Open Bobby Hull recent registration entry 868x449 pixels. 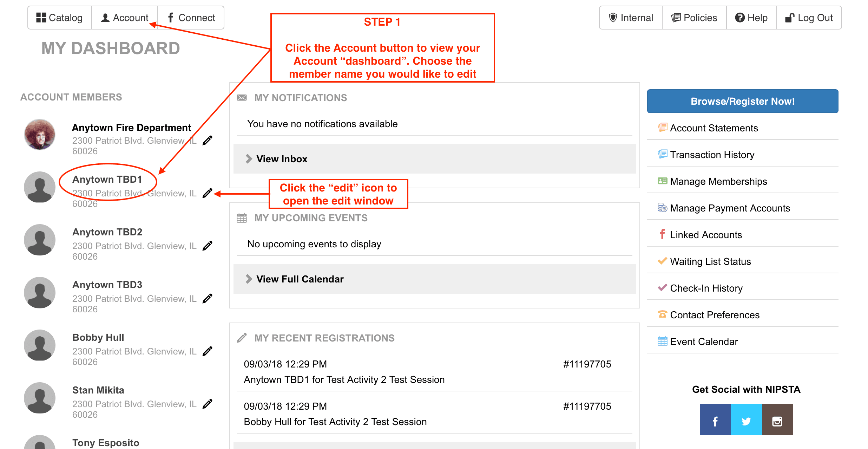pyautogui.click(x=335, y=422)
